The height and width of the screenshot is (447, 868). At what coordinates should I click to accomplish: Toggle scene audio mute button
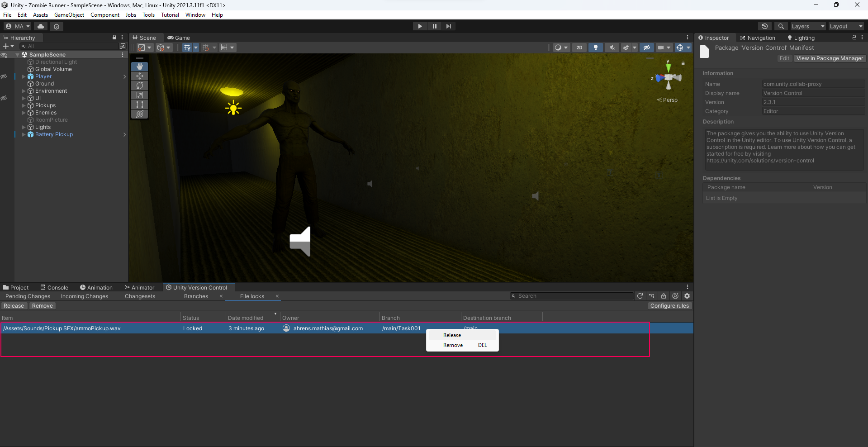point(612,48)
